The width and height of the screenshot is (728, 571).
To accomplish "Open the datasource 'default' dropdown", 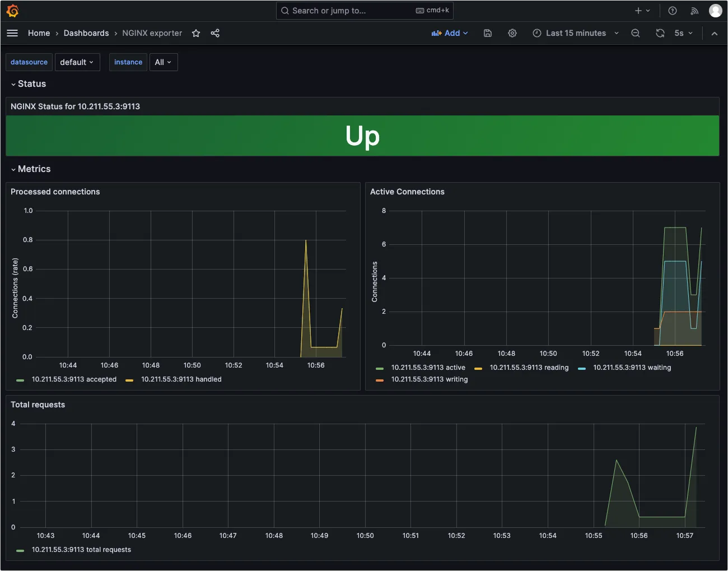I will pyautogui.click(x=77, y=62).
